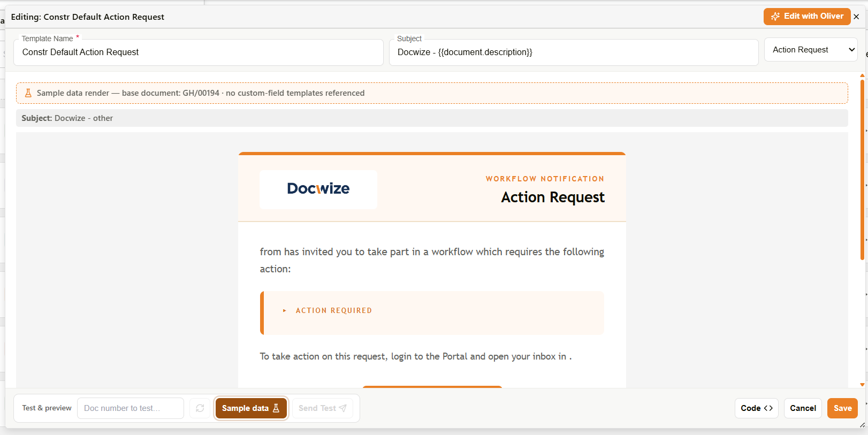The width and height of the screenshot is (868, 435).
Task: Click the Template Name input field
Action: [199, 52]
